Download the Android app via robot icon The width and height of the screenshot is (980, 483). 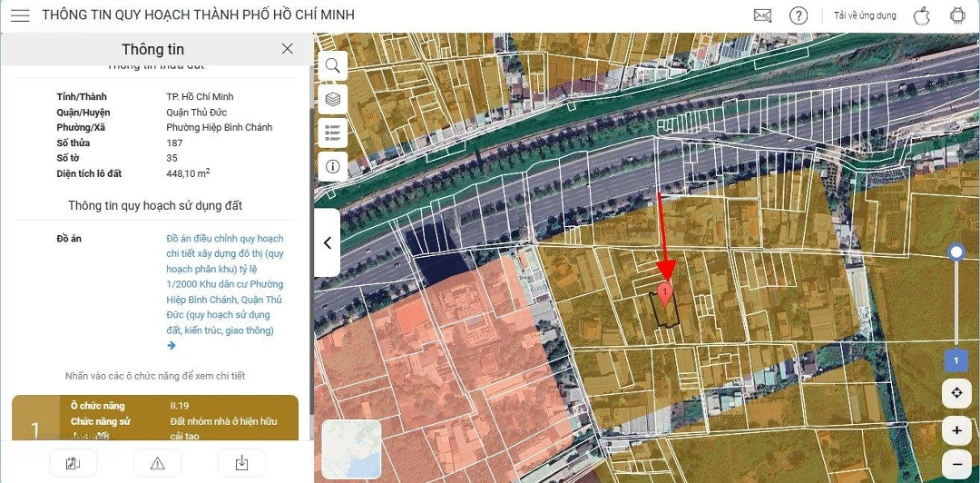coord(957,15)
